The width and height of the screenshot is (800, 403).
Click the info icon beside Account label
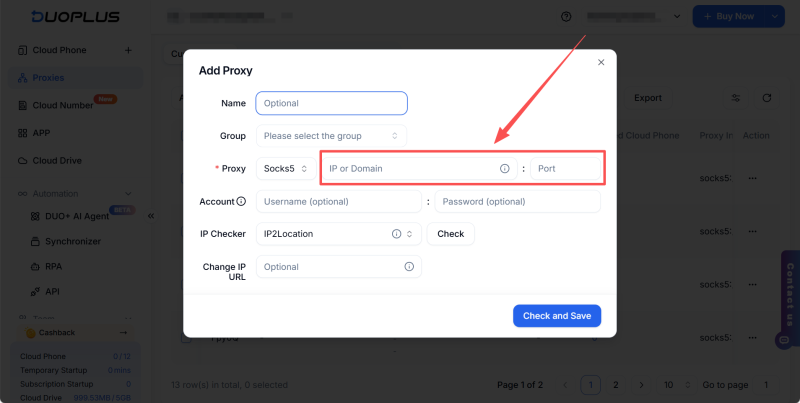[x=241, y=201]
